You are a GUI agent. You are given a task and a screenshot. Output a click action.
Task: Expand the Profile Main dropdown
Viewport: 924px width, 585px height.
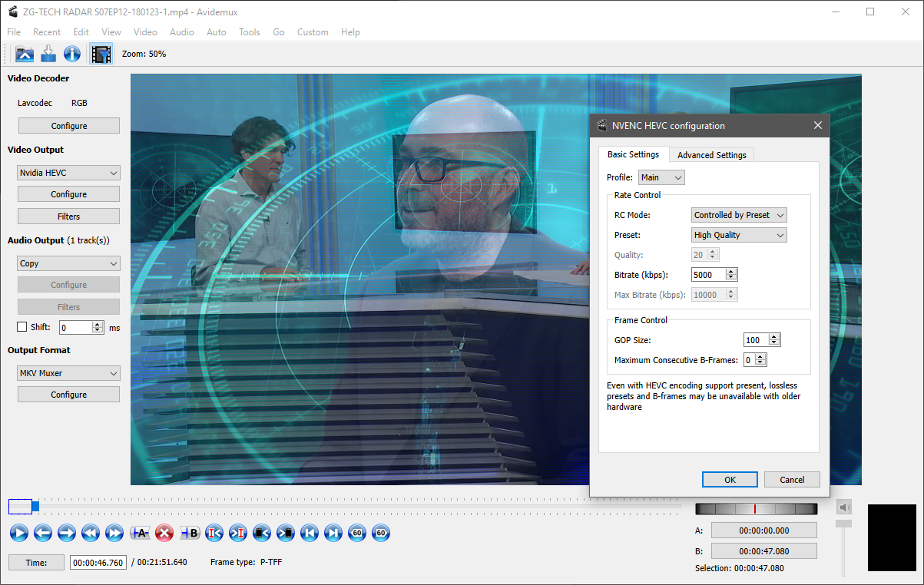coord(661,177)
